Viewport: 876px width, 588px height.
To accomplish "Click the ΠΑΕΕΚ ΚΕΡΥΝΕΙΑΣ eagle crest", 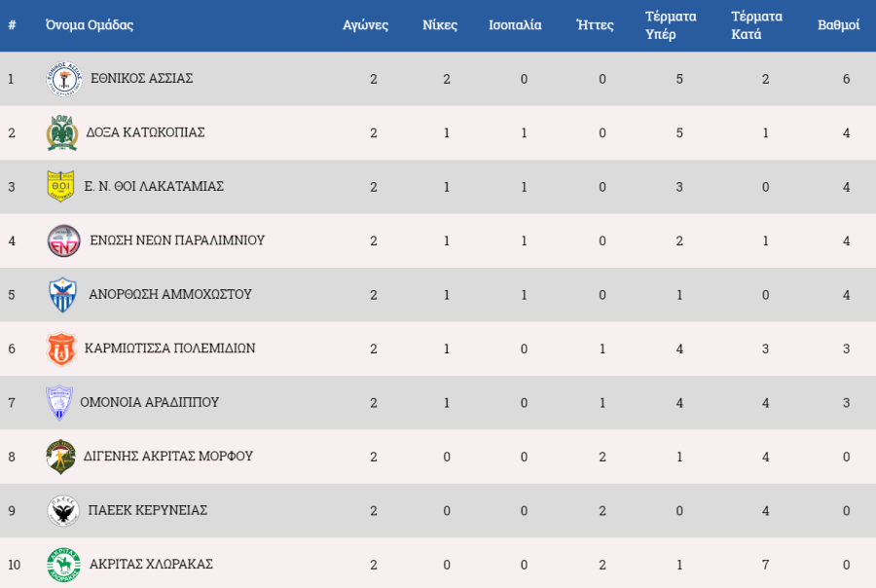I will click(x=62, y=511).
